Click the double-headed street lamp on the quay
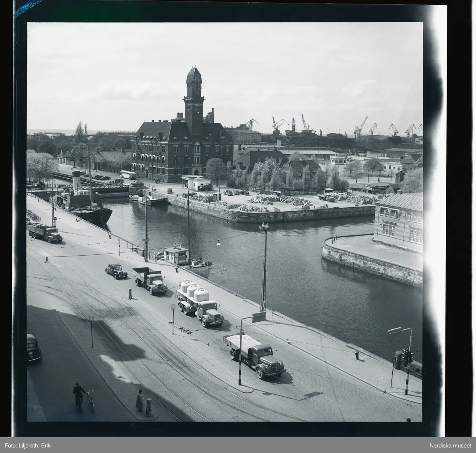 (263, 230)
